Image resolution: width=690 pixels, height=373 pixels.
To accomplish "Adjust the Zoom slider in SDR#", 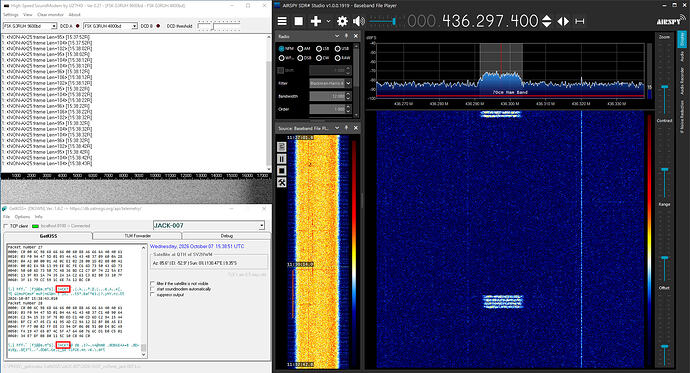I will [664, 87].
